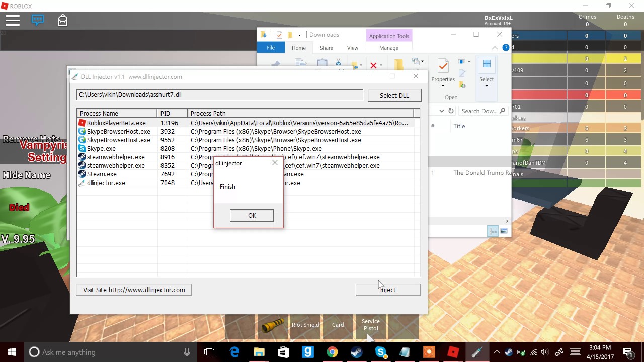This screenshot has width=644, height=362.
Task: Click the DLL path field showing asshurt7.dll
Action: pyautogui.click(x=219, y=95)
